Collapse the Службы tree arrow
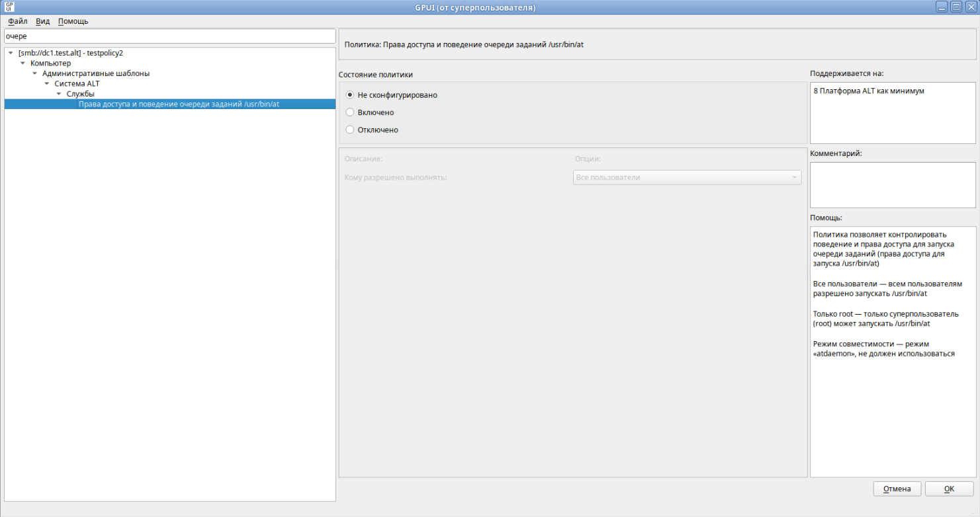Viewport: 980px width, 517px height. point(58,94)
